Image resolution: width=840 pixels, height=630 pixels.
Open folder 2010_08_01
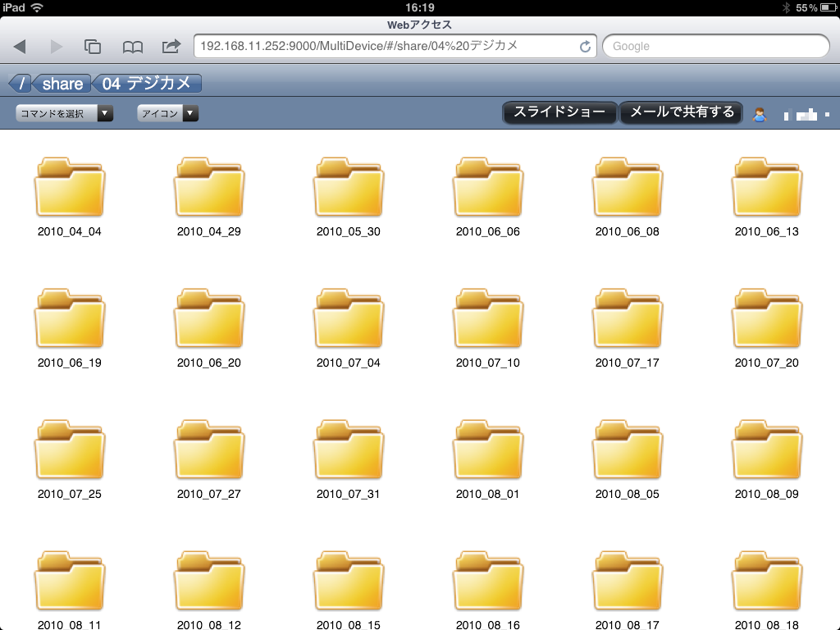488,459
